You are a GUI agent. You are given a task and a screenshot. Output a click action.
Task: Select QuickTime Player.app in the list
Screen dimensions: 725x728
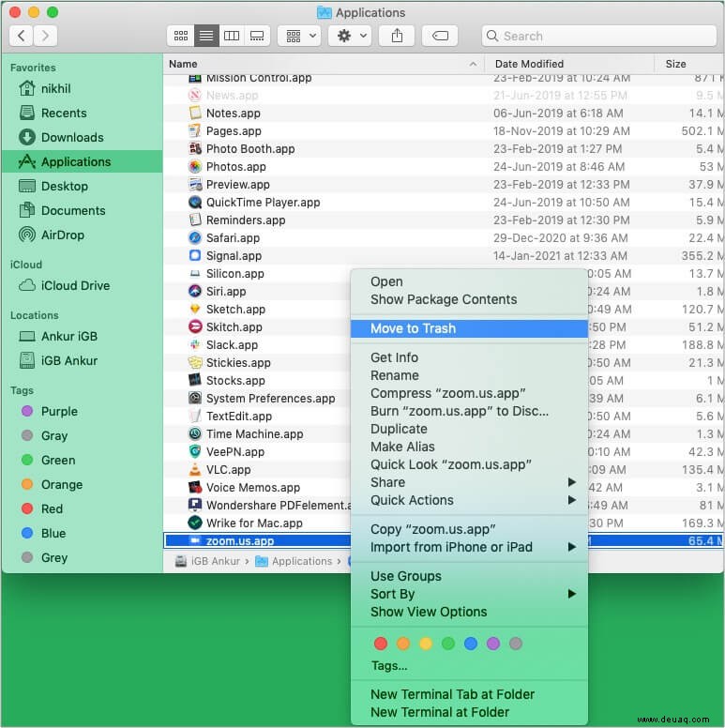[444, 203]
